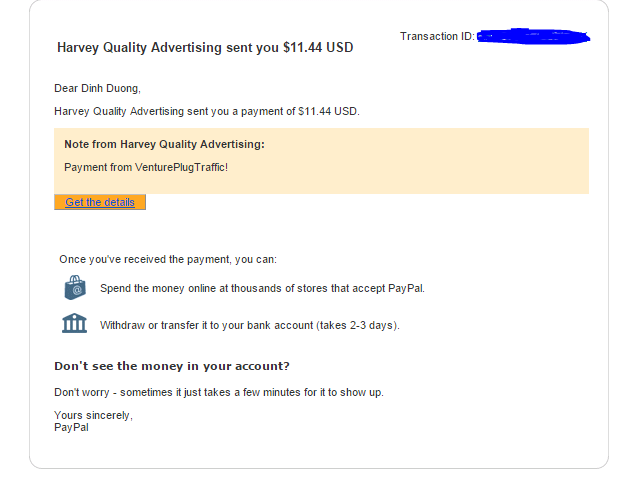
Task: Click the "Yours sincerely," closing line
Action: 93,415
